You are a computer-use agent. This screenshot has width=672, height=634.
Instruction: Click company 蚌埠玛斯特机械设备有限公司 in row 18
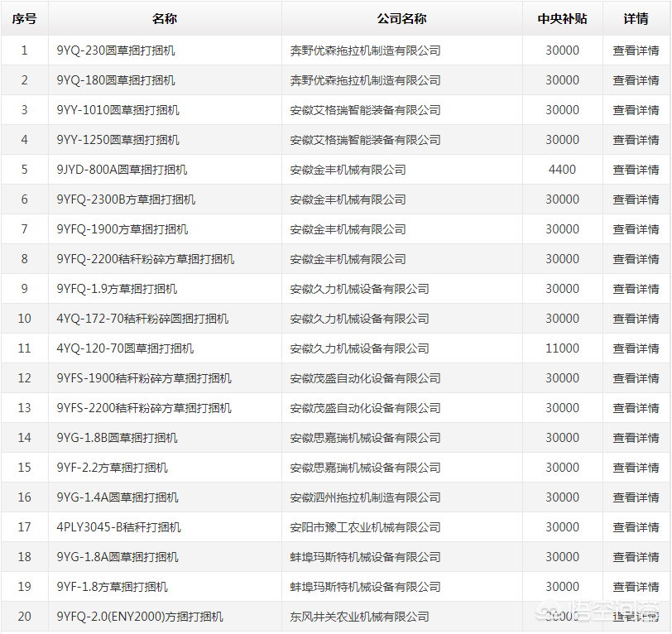(365, 557)
